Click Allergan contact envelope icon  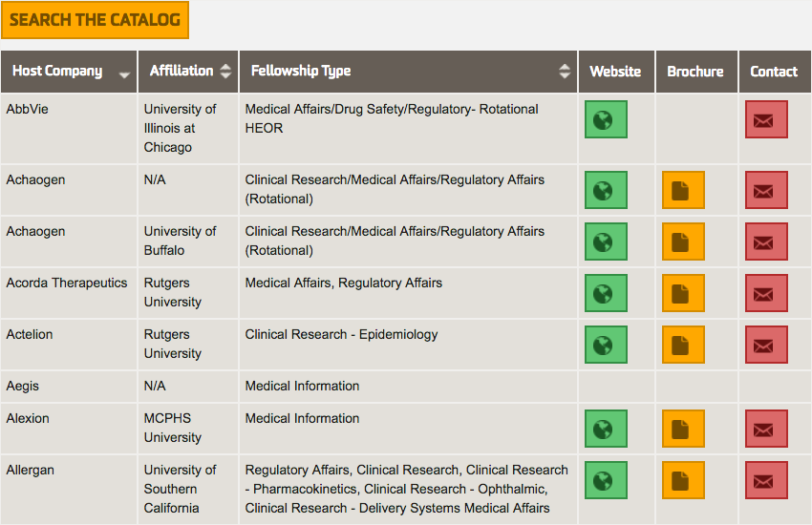[x=766, y=480]
